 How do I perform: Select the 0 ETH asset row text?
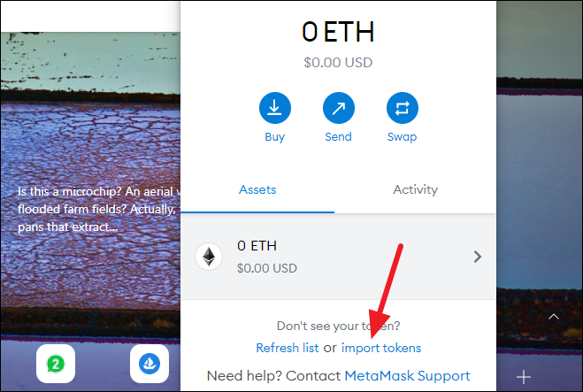[257, 246]
